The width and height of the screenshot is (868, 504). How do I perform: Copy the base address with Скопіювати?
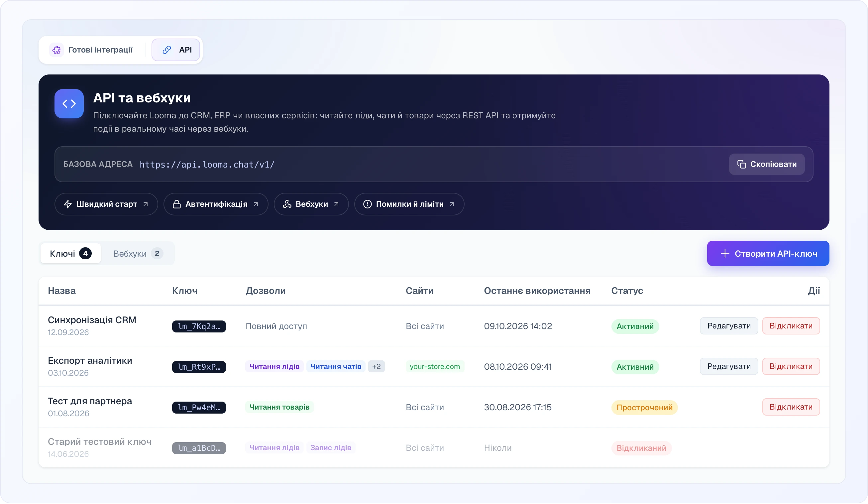tap(767, 164)
